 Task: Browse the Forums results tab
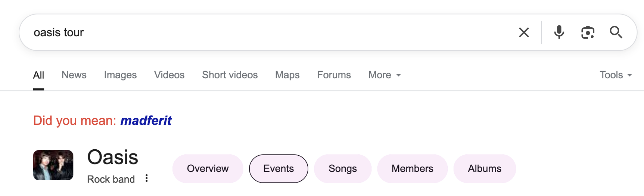pyautogui.click(x=334, y=75)
